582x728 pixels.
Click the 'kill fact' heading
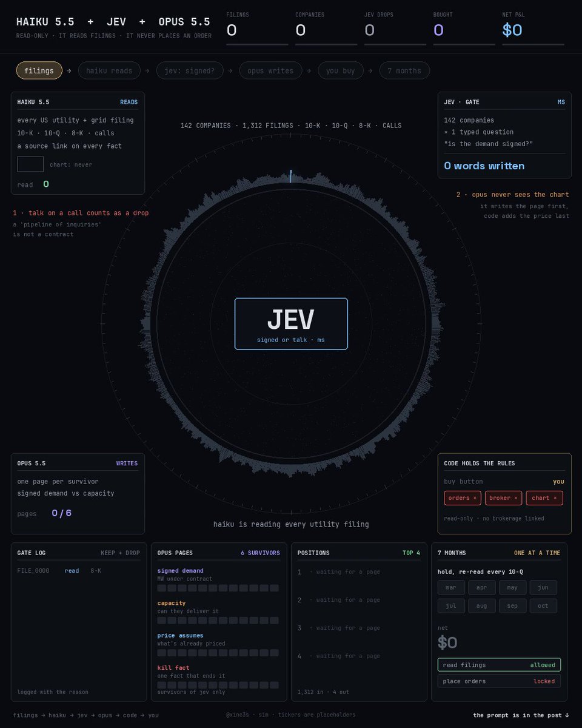pos(173,667)
